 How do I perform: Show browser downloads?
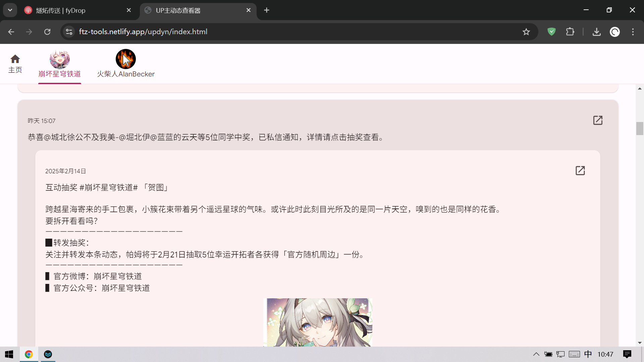[x=596, y=32]
